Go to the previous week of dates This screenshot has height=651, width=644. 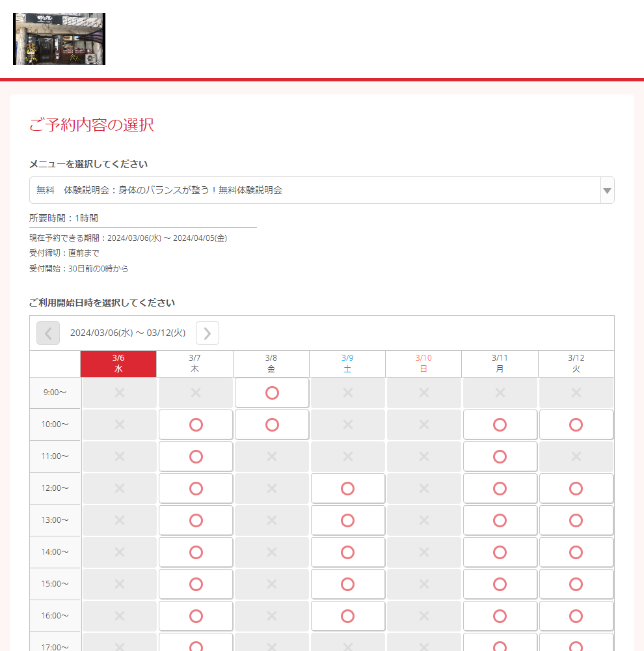click(x=48, y=333)
